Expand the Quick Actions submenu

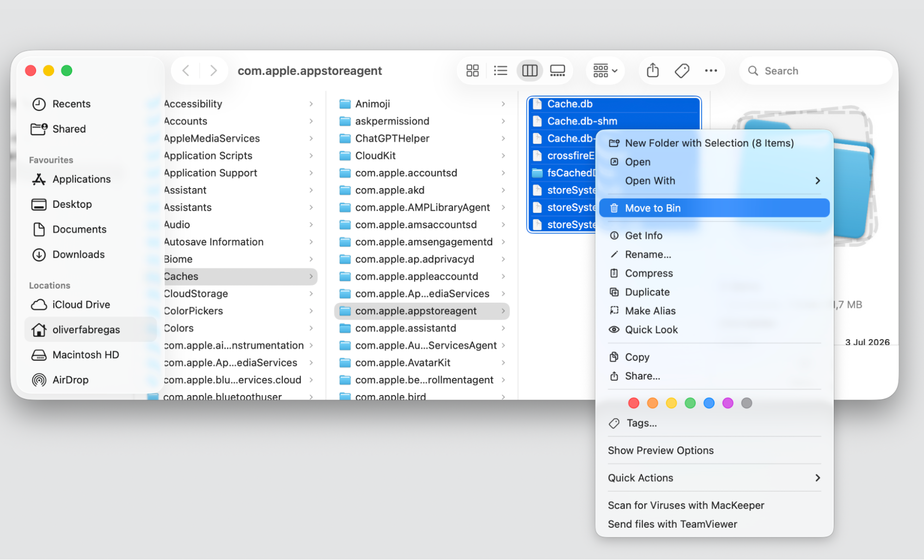pyautogui.click(x=714, y=478)
